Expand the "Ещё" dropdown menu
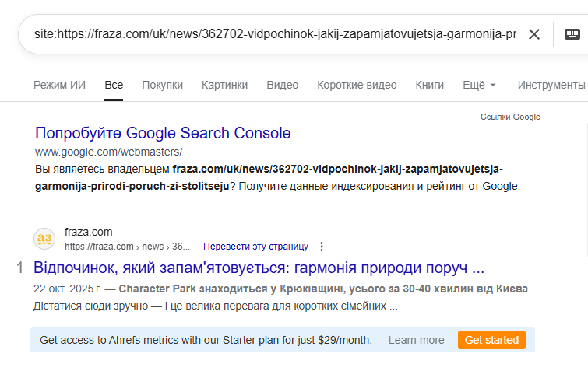Screen dimensions: 588x371 [x=479, y=85]
